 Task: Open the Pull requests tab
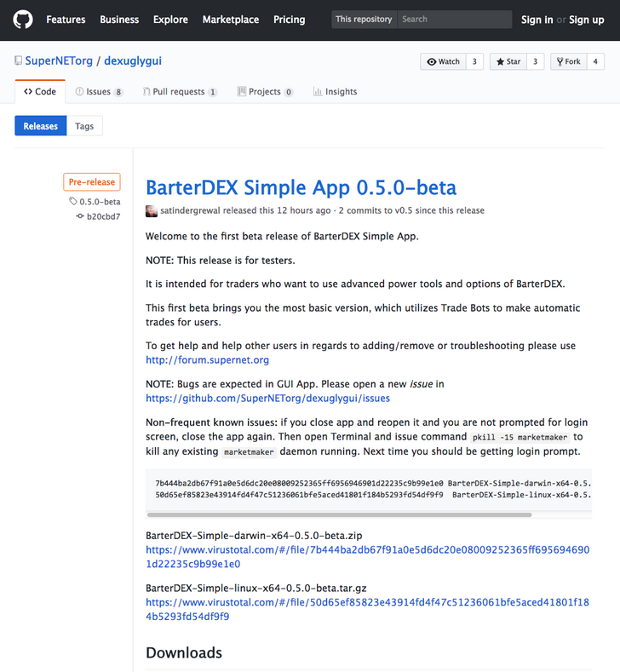click(x=180, y=91)
